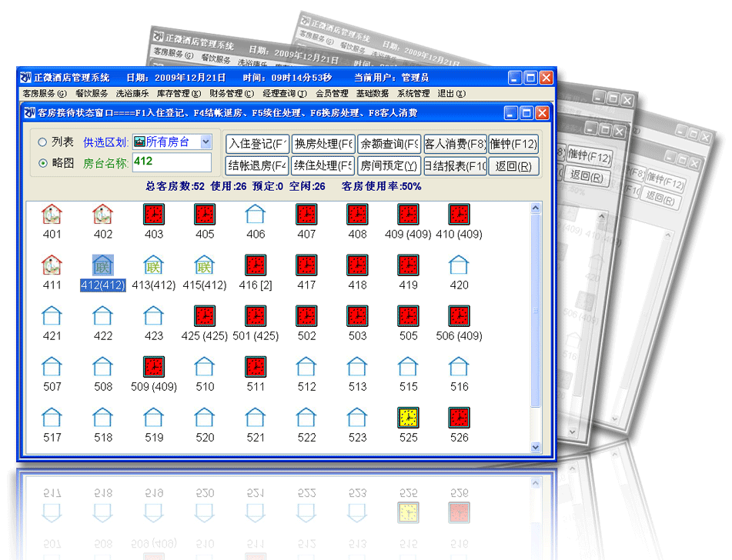Open the 会员管理 menu
Screen dimensions: 732x560
pyautogui.click(x=332, y=94)
